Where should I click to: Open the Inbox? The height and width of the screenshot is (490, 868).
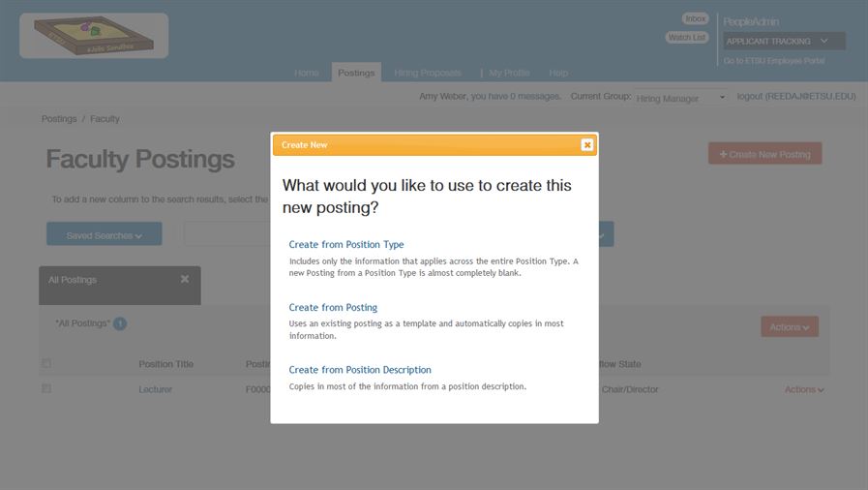[695, 18]
